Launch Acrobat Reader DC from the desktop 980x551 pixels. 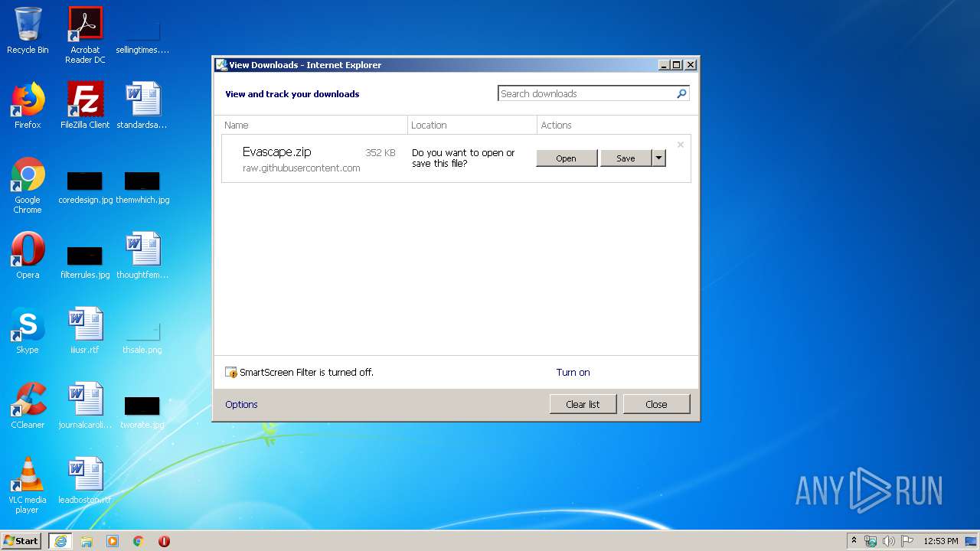pos(85,35)
